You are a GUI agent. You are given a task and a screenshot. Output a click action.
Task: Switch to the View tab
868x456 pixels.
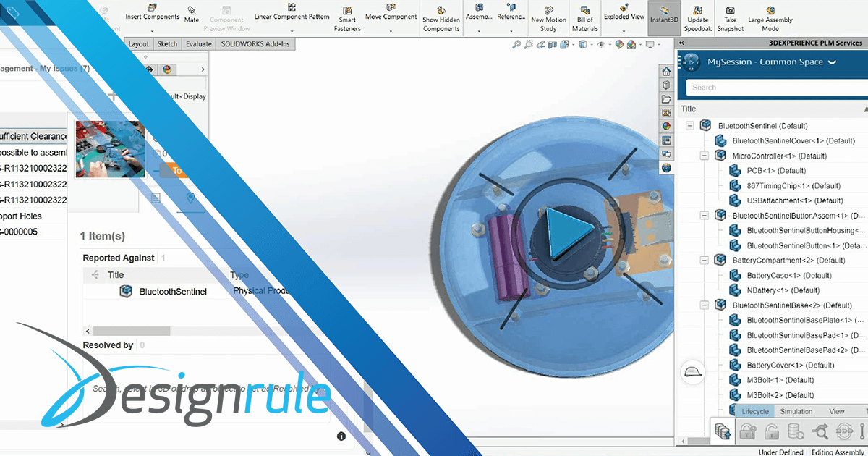[x=836, y=411]
